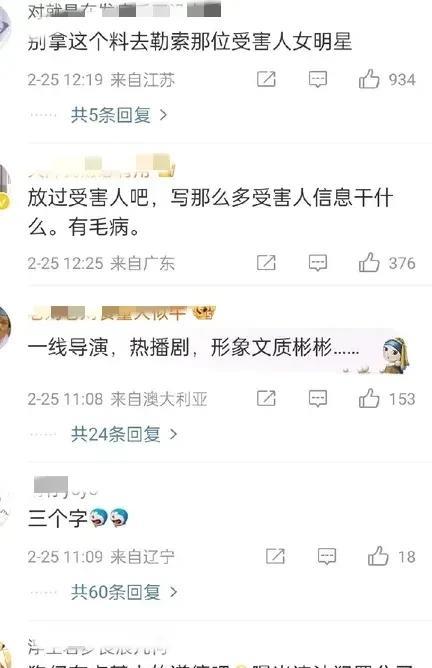Open the pearl earring girl sticker image
The height and width of the screenshot is (668, 432).
(395, 355)
